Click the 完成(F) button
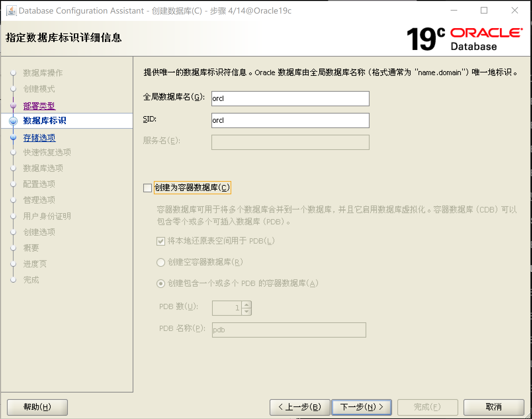 pyautogui.click(x=428, y=407)
